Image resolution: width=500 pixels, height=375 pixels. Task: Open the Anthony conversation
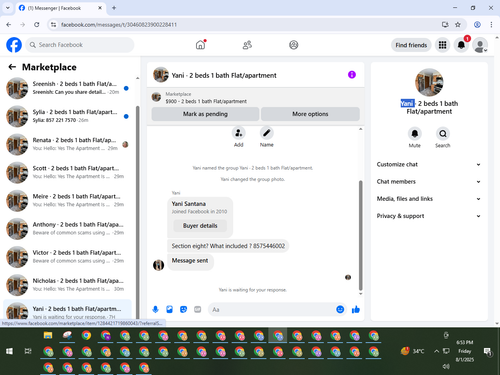[x=68, y=229]
